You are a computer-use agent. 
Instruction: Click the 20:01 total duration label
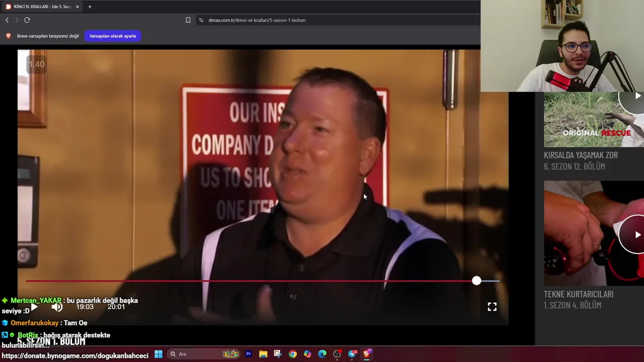(x=116, y=307)
